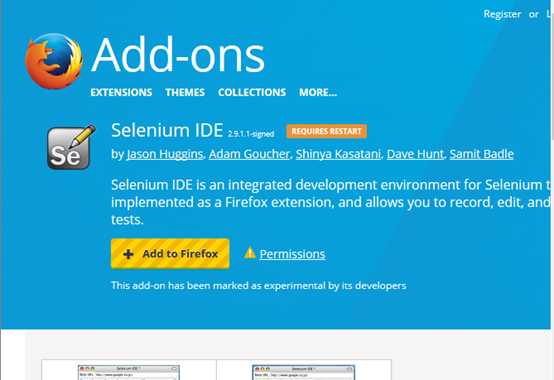Open the Collections menu
This screenshot has width=554, height=380.
click(252, 92)
